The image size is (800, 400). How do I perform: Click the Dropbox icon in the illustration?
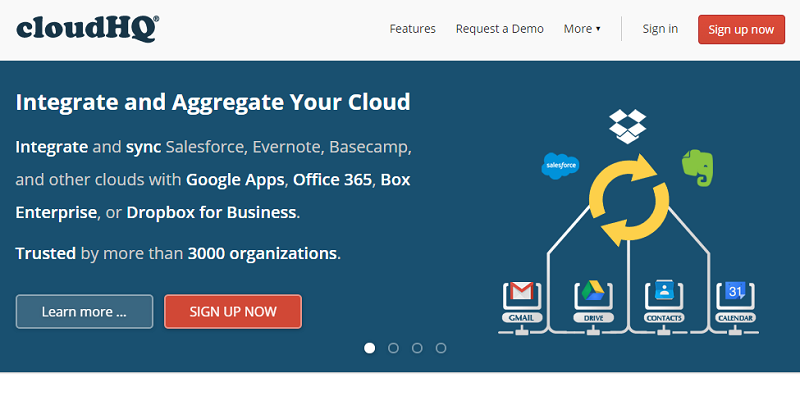pos(628,126)
